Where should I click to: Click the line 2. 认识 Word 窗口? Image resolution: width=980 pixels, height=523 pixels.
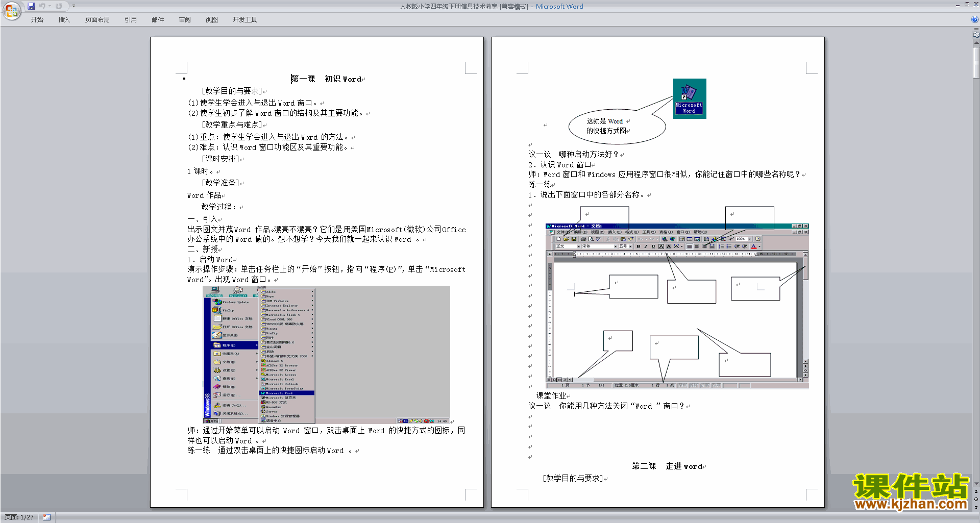point(560,165)
